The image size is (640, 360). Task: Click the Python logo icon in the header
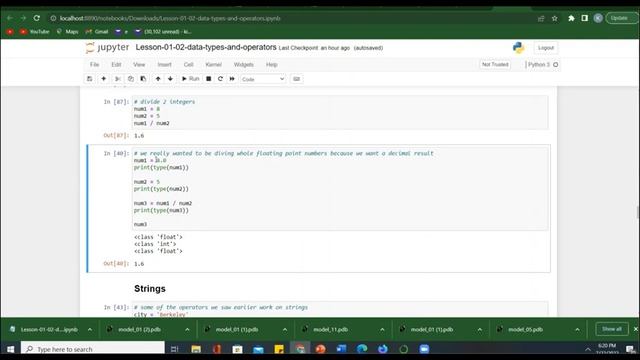pos(519,48)
